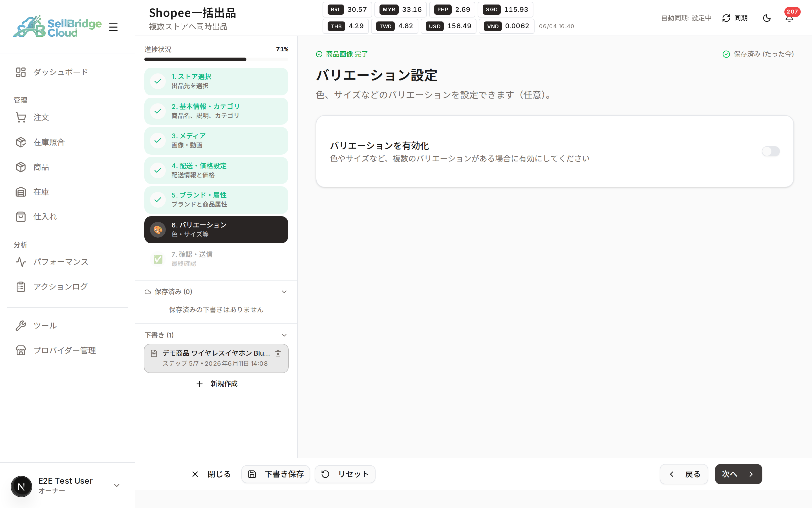Go to step 4. 配送・価格設定
The width and height of the screenshot is (812, 508).
click(216, 170)
